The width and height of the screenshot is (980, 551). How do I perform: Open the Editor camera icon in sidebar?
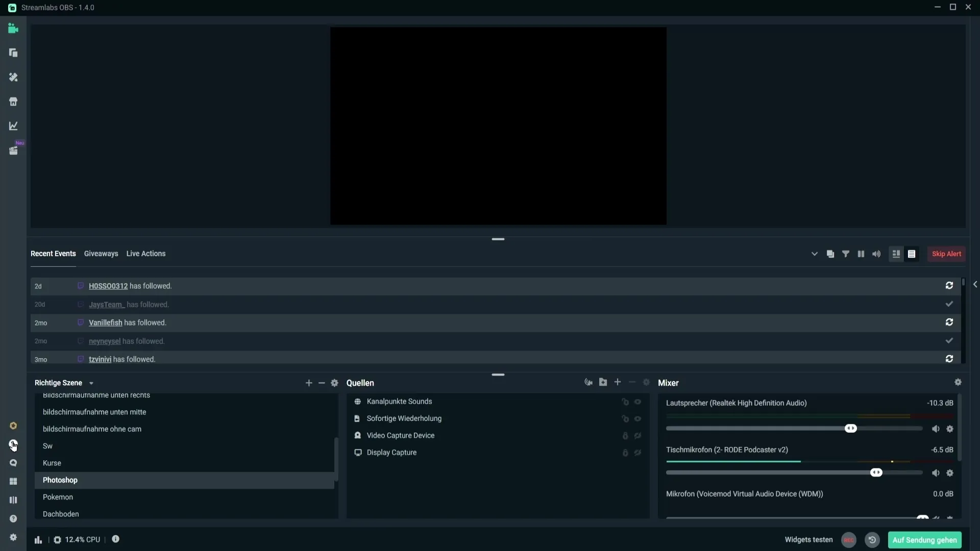13,29
